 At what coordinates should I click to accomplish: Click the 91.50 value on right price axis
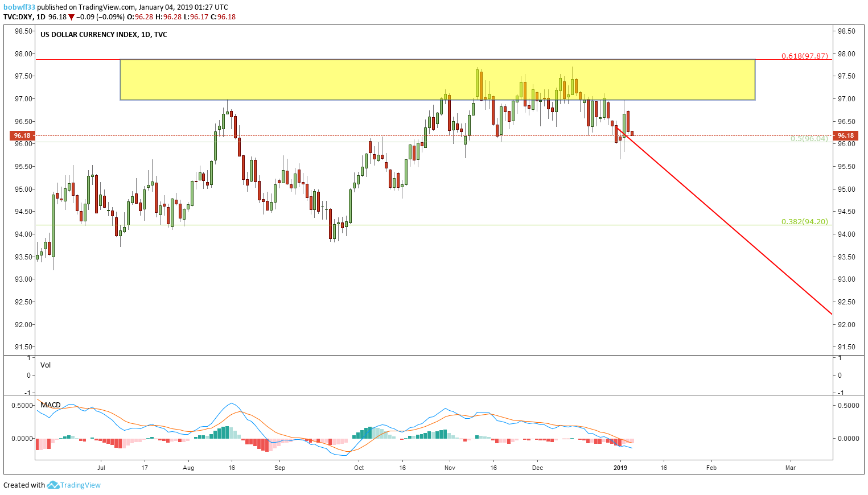pos(846,347)
